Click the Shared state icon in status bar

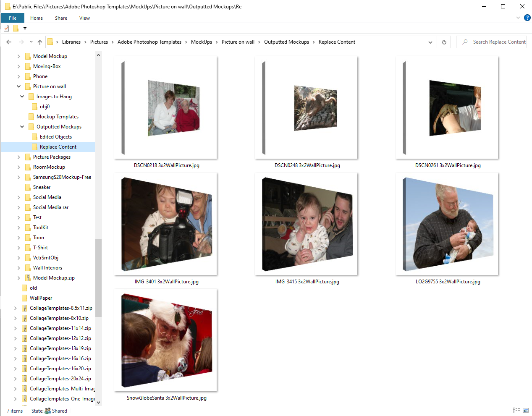(x=47, y=411)
